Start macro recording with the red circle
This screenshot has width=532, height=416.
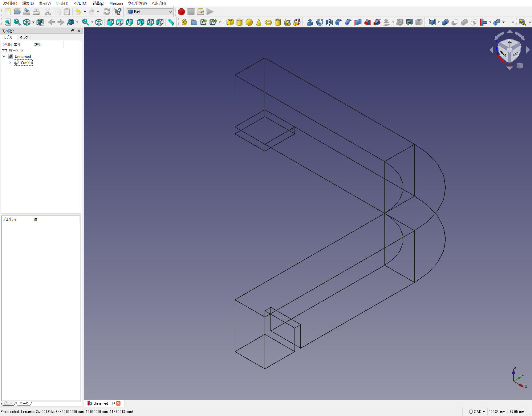pos(181,12)
